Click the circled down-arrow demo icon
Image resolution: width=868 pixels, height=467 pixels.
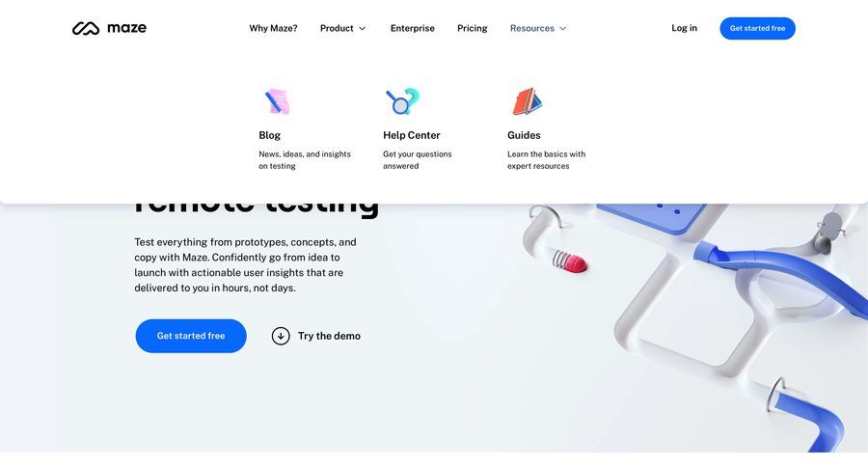point(281,336)
